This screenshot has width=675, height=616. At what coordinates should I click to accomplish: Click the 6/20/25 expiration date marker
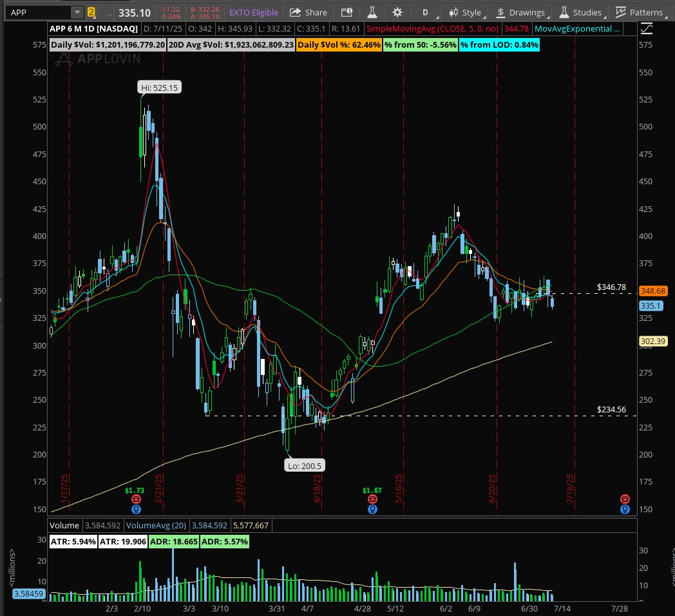coord(492,488)
